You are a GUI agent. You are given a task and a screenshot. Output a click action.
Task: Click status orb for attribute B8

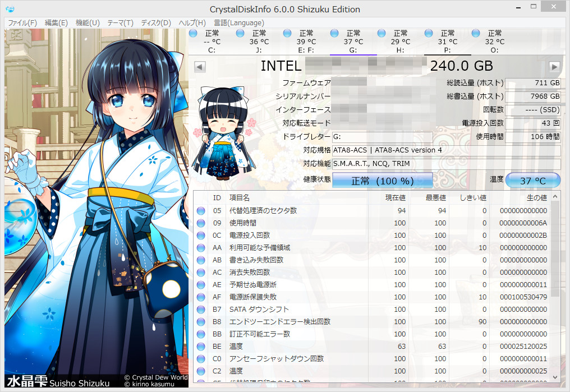point(201,322)
